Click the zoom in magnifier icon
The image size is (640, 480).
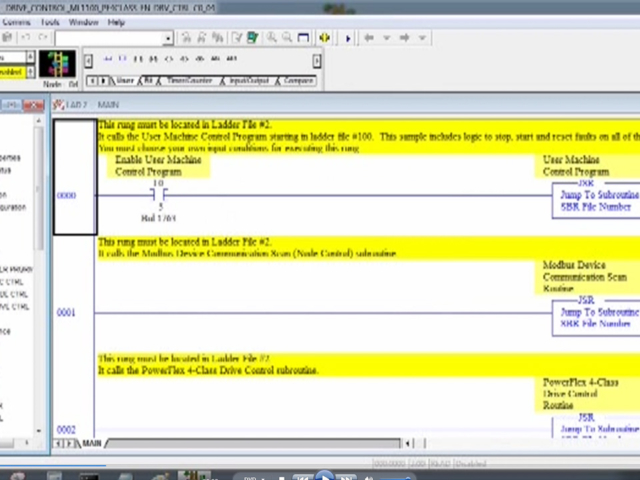(271, 38)
